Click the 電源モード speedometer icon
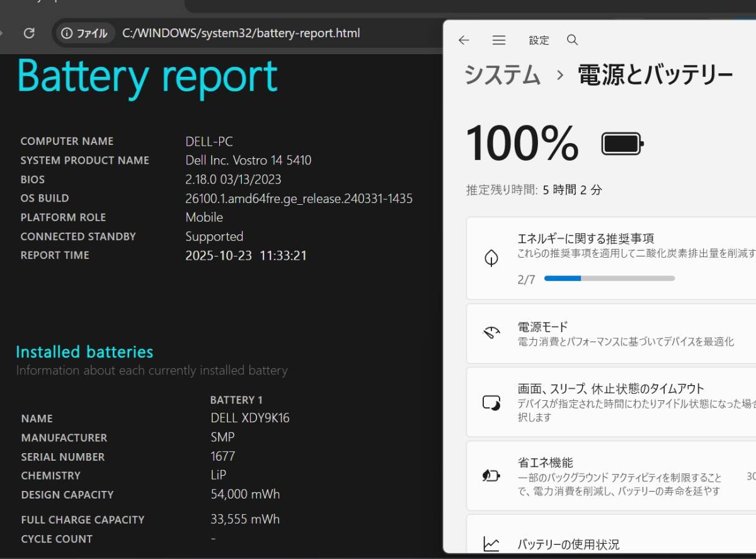 [x=492, y=333]
